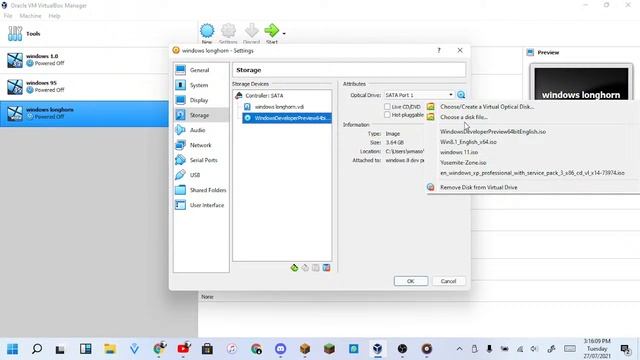Open the Display settings category
Viewport: 640px width, 360px height.
point(200,100)
